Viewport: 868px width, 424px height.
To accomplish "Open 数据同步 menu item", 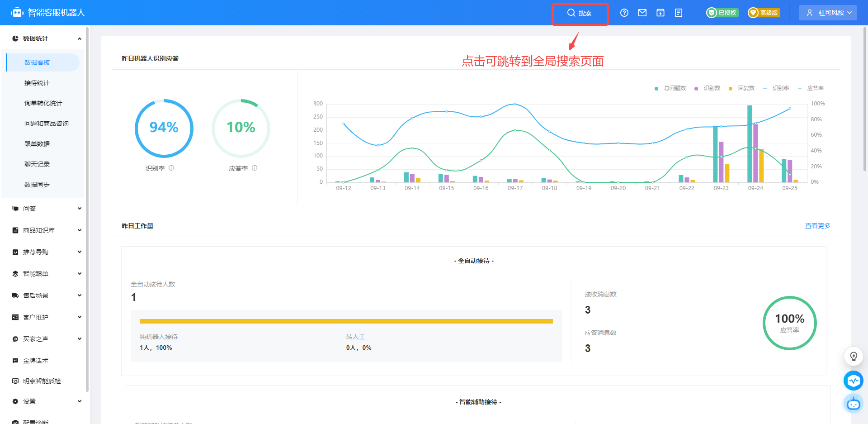I will [37, 185].
